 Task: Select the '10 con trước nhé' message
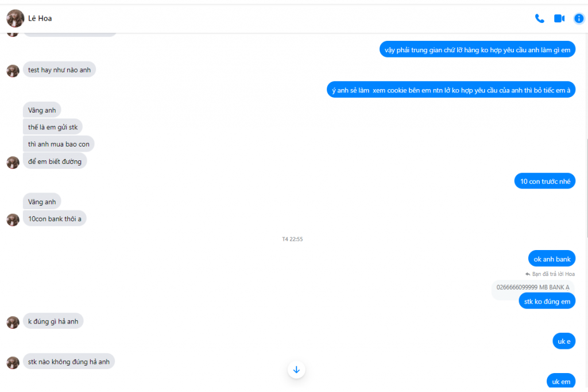click(x=545, y=182)
